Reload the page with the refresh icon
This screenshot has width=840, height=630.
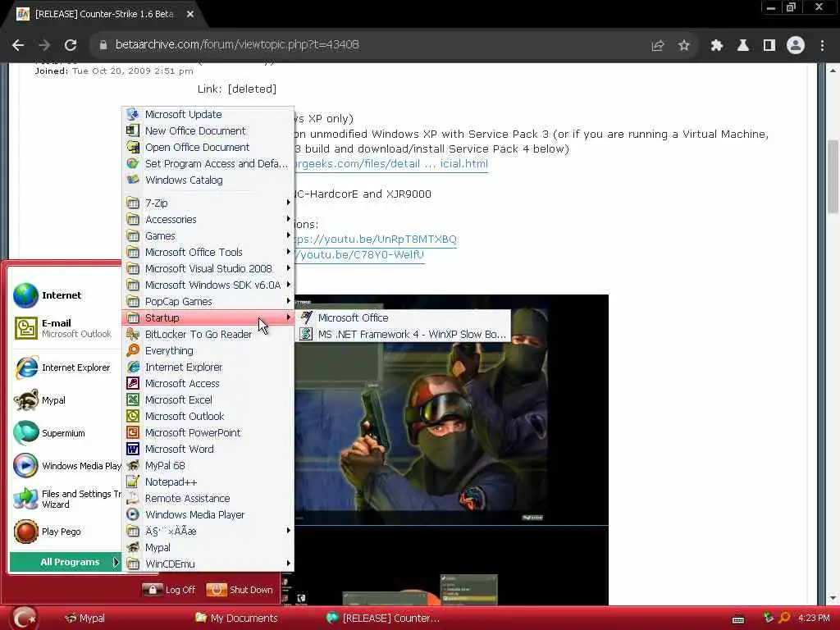point(71,45)
